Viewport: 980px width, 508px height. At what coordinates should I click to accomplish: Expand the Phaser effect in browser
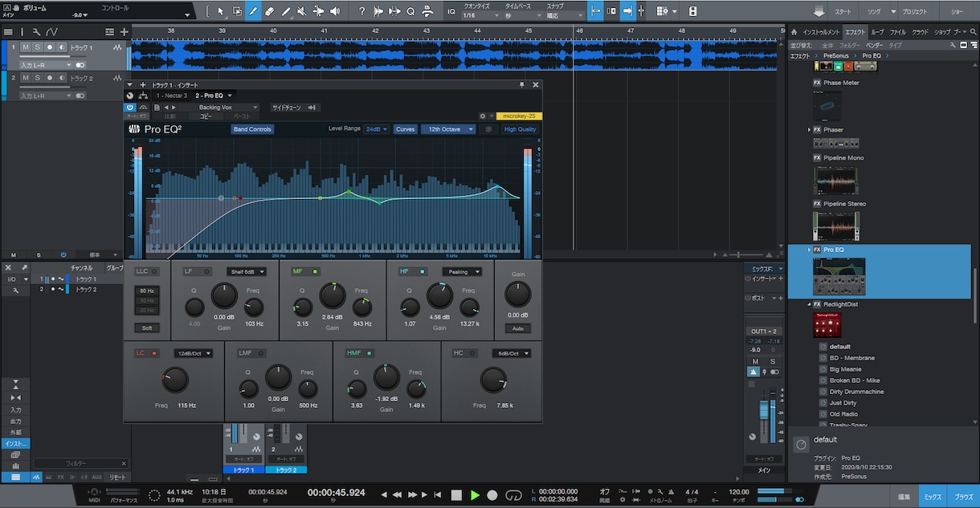pyautogui.click(x=809, y=130)
